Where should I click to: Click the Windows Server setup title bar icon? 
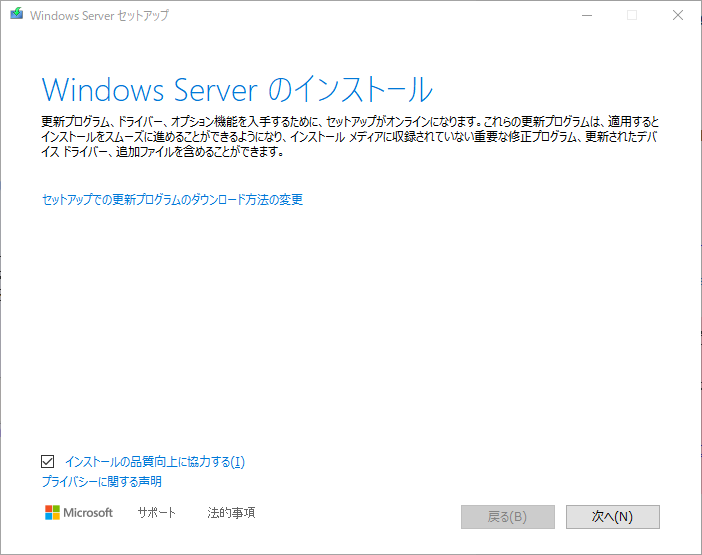[x=17, y=14]
